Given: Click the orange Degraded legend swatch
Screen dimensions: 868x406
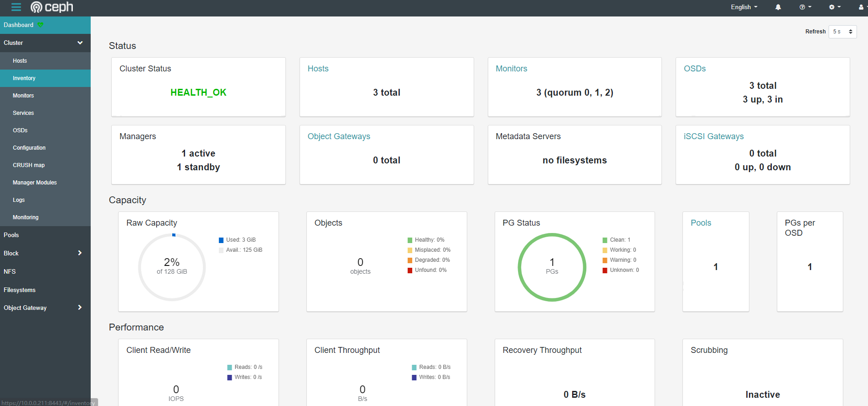Looking at the screenshot, I should (x=410, y=260).
